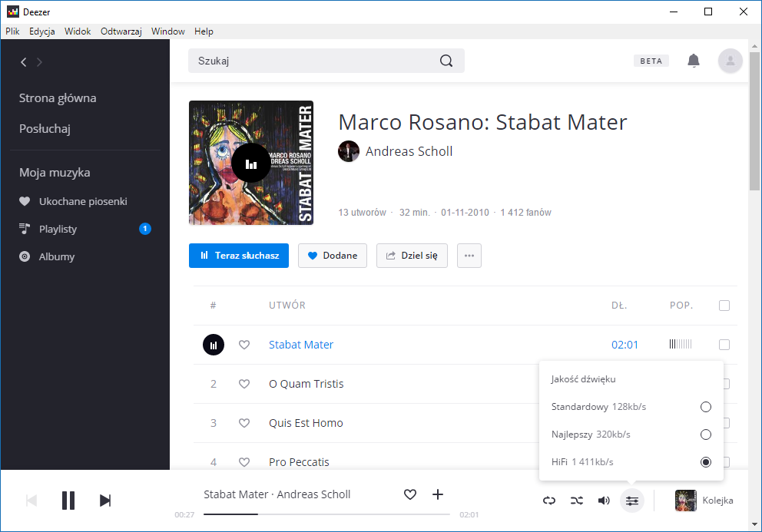Click the POP. column header
Viewport: 762px width, 532px height.
pos(681,306)
